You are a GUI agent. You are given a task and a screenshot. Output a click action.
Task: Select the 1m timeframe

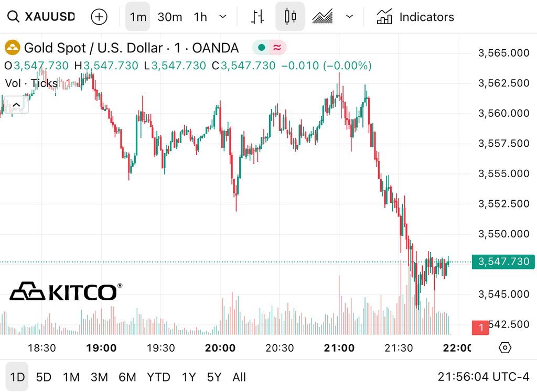pos(138,16)
